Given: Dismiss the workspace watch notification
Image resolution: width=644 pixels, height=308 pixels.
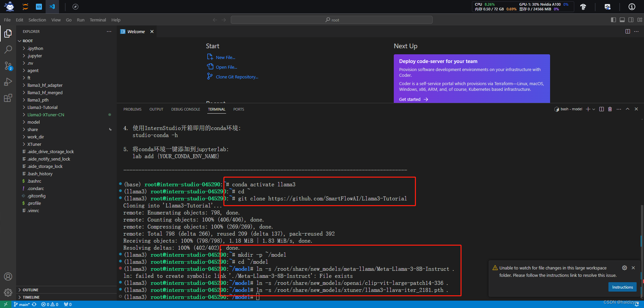Looking at the screenshot, I should (x=633, y=268).
